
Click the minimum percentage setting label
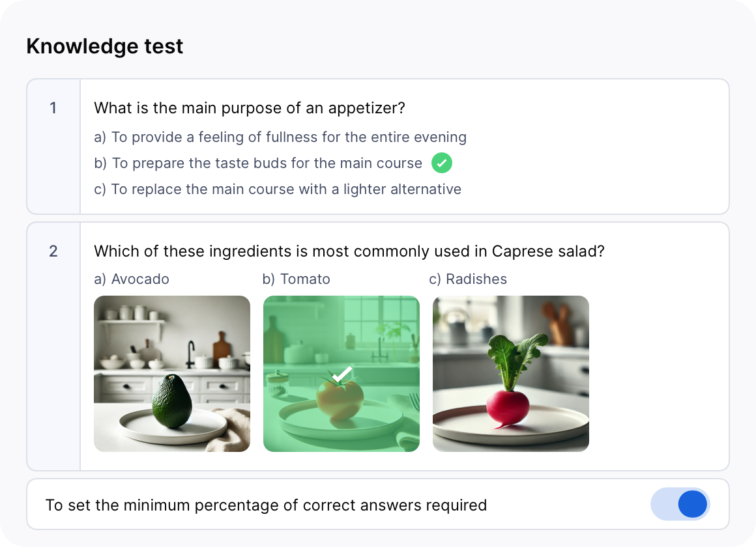[266, 505]
